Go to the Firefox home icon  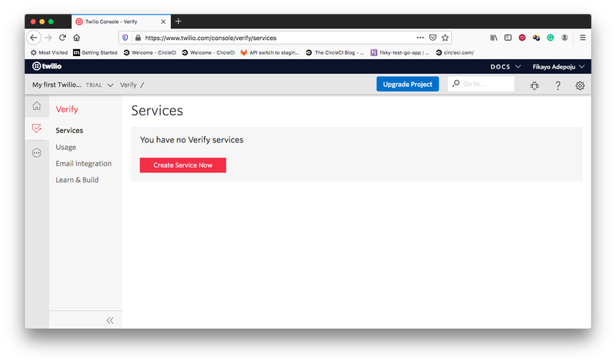[x=76, y=38]
